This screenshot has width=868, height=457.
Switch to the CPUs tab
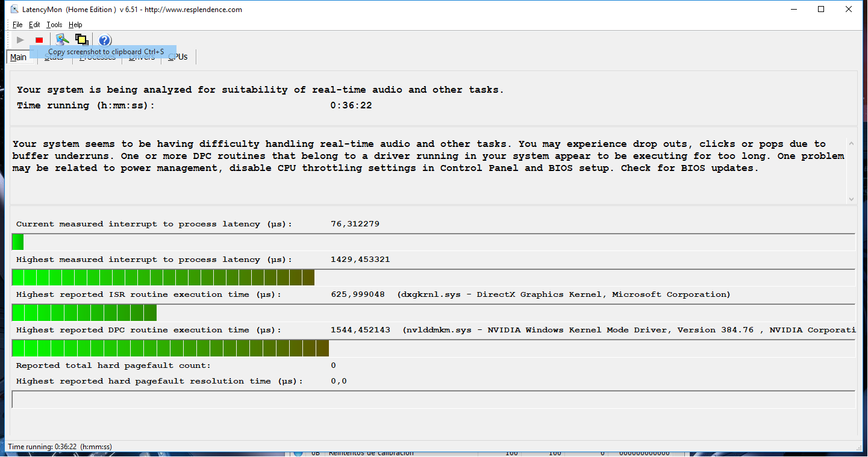tap(178, 57)
